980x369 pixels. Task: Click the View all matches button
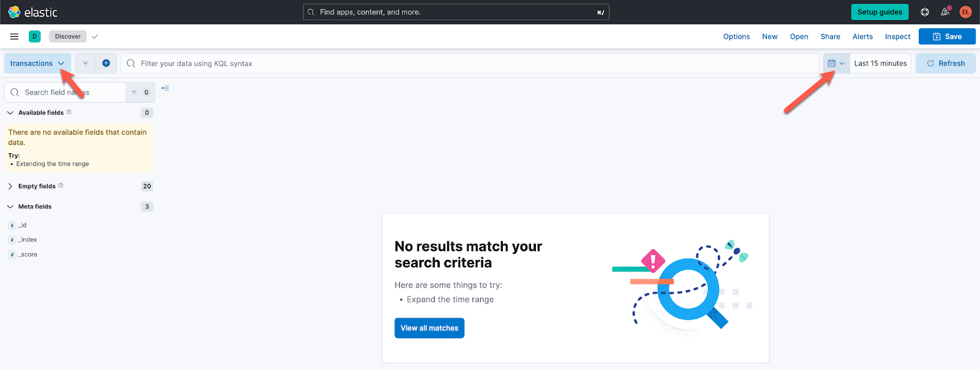coord(429,328)
